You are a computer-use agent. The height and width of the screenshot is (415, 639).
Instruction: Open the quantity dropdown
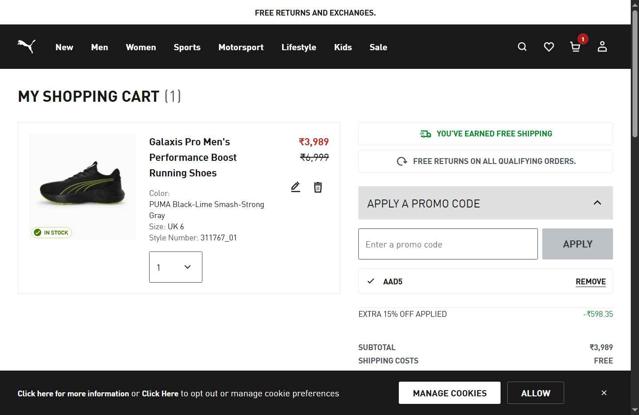pyautogui.click(x=175, y=267)
